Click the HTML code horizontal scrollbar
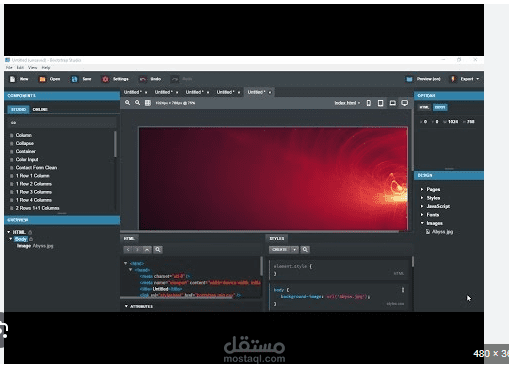509x371 pixels. (x=177, y=297)
